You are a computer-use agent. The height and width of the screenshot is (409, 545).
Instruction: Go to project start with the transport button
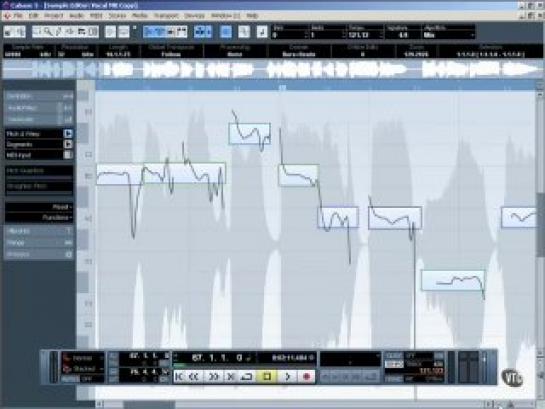coord(180,376)
